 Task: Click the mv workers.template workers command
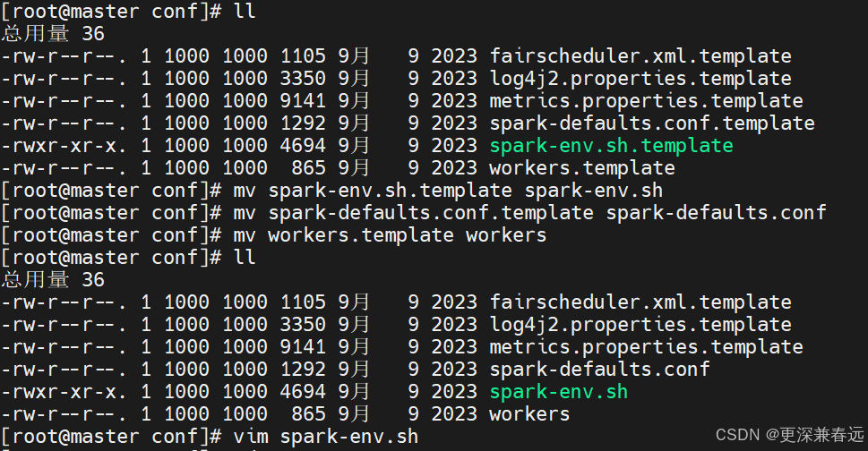pyautogui.click(x=390, y=235)
